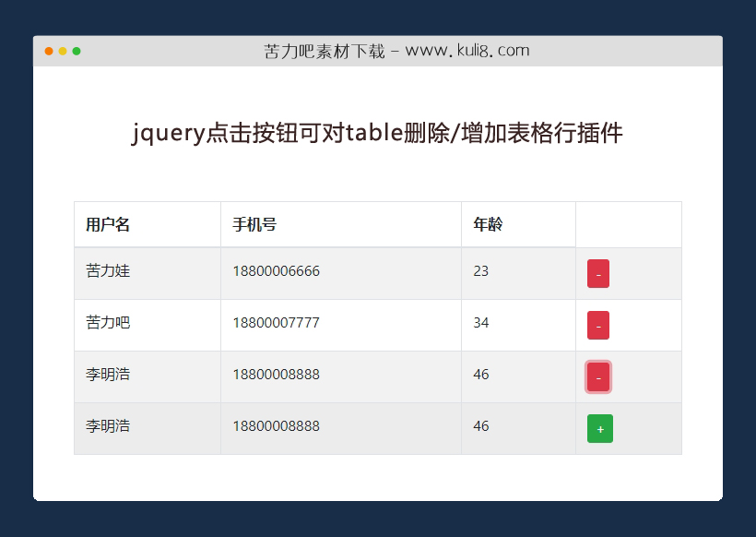Image resolution: width=756 pixels, height=537 pixels.
Task: Click the page title about jquery table plugin
Action: pyautogui.click(x=378, y=134)
